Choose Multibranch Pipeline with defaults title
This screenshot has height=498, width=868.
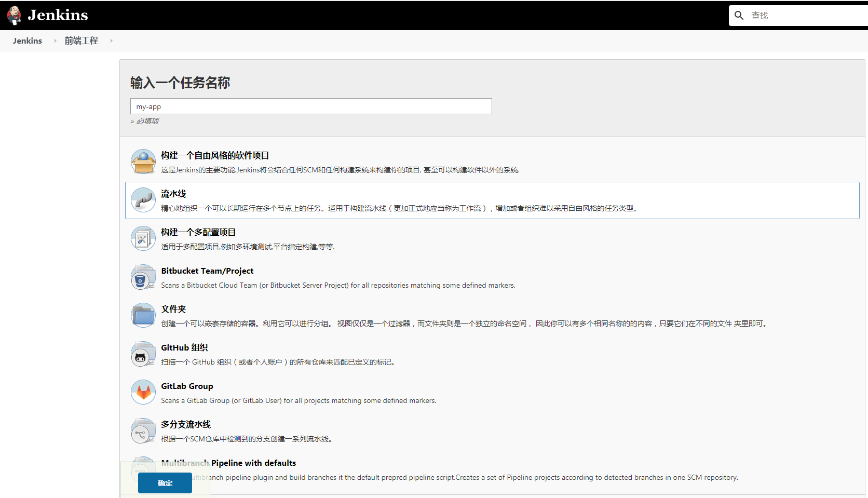(x=228, y=463)
